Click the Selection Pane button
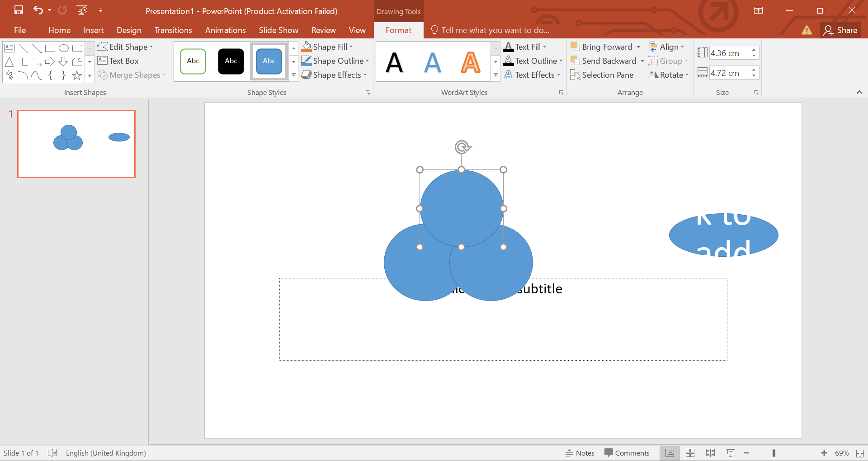 tap(602, 75)
